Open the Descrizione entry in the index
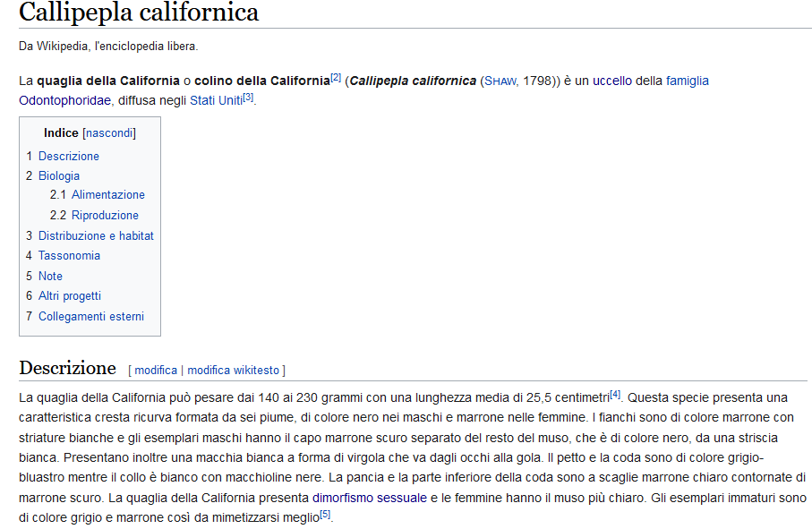This screenshot has width=812, height=529. (x=68, y=156)
